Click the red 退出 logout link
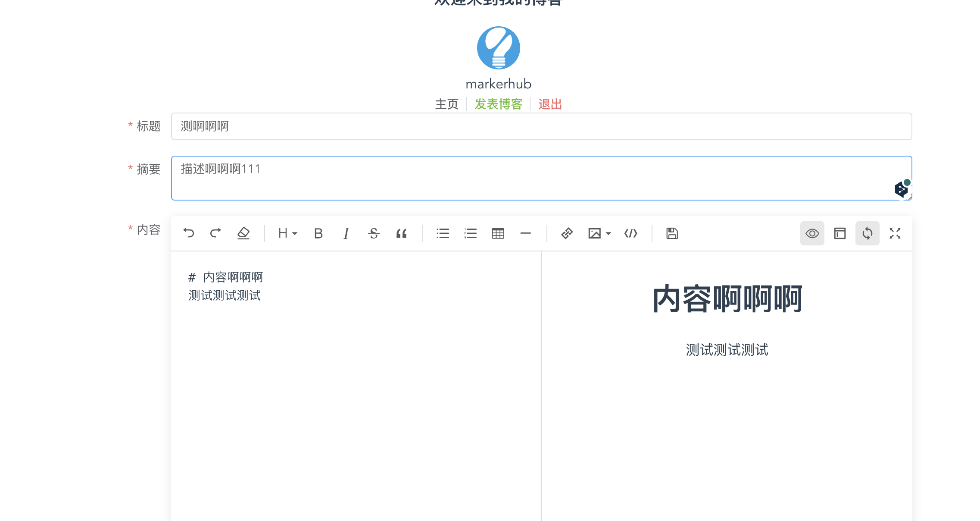This screenshot has width=980, height=521. [x=550, y=104]
